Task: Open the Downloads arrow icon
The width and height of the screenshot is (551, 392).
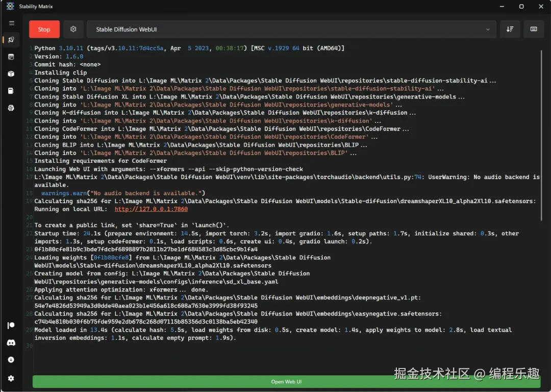Action: [x=11, y=360]
